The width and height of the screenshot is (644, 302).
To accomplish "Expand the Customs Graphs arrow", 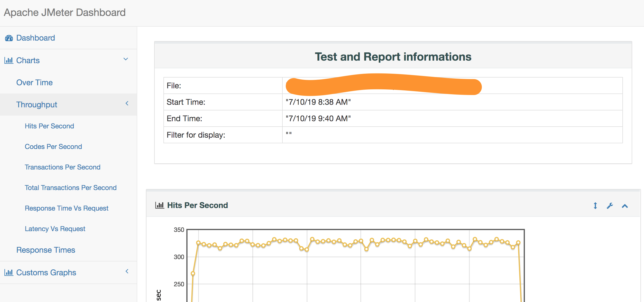I will 127,271.
